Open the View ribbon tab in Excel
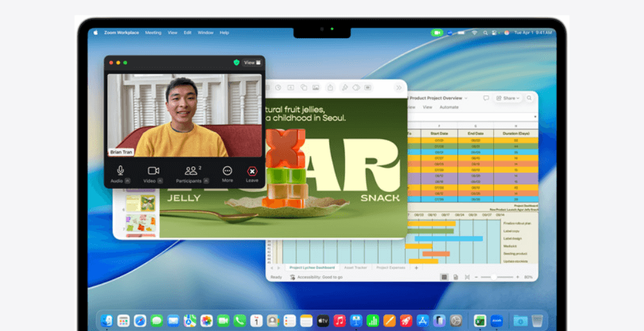 click(x=428, y=107)
